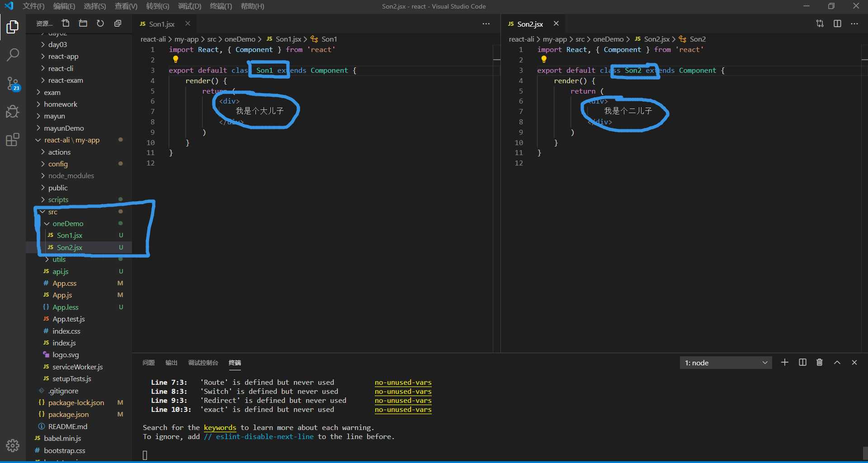
Task: Click no-unused-vars link for Line 10:3
Action: (x=403, y=410)
